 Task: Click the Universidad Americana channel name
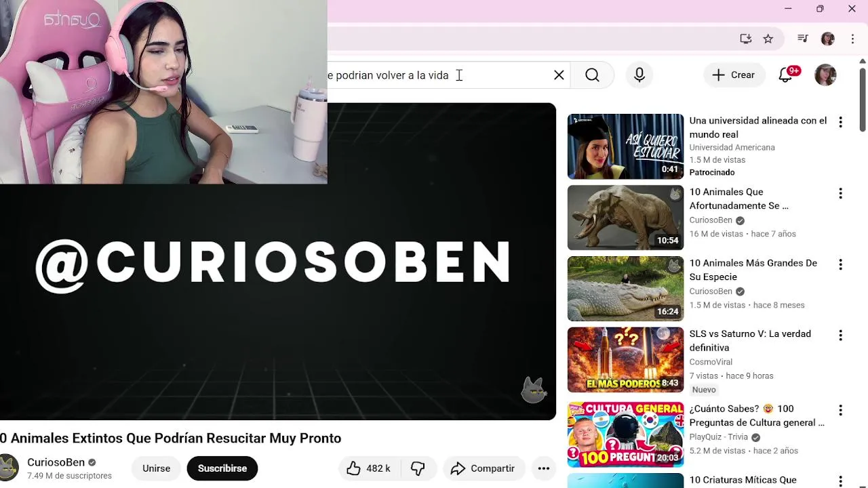coord(732,147)
